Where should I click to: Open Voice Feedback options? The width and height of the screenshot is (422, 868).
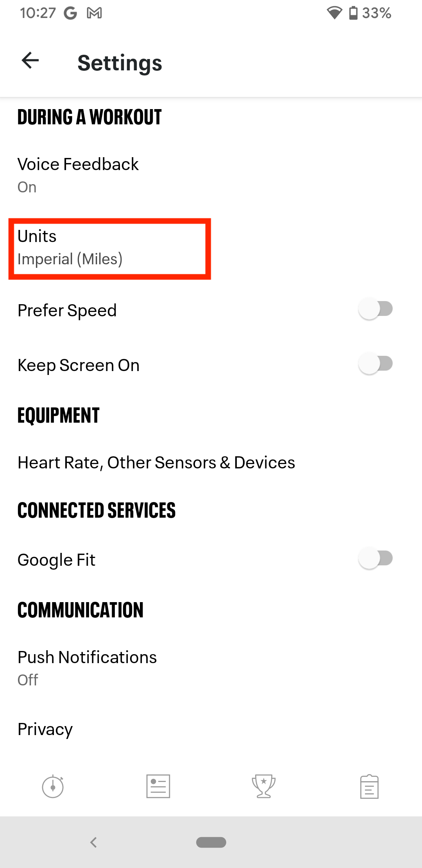78,175
